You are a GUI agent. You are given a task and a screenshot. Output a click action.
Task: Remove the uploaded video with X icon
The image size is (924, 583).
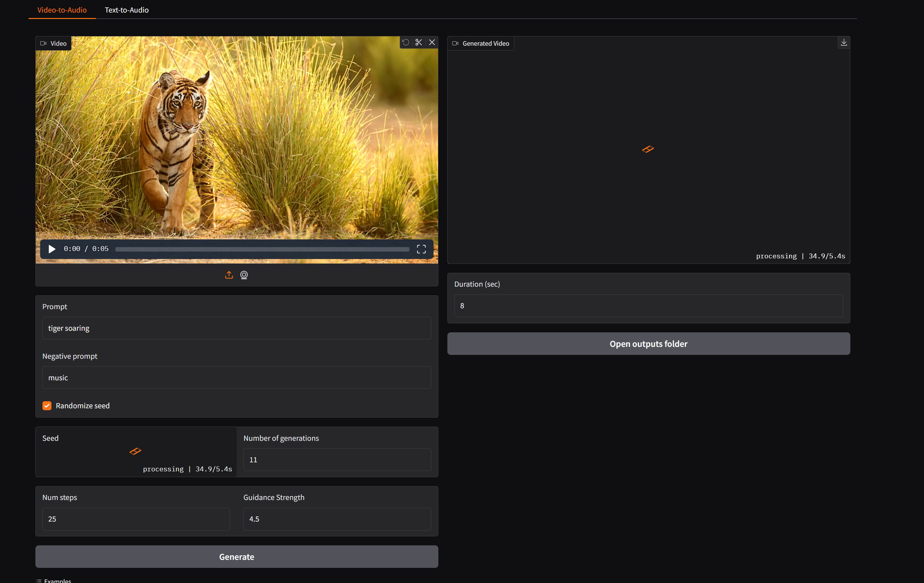tap(432, 42)
